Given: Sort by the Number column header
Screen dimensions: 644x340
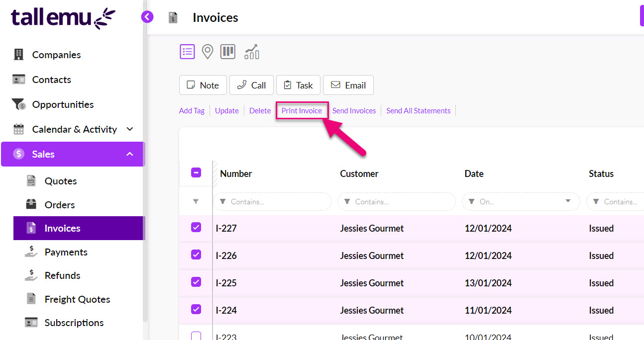Looking at the screenshot, I should 236,173.
